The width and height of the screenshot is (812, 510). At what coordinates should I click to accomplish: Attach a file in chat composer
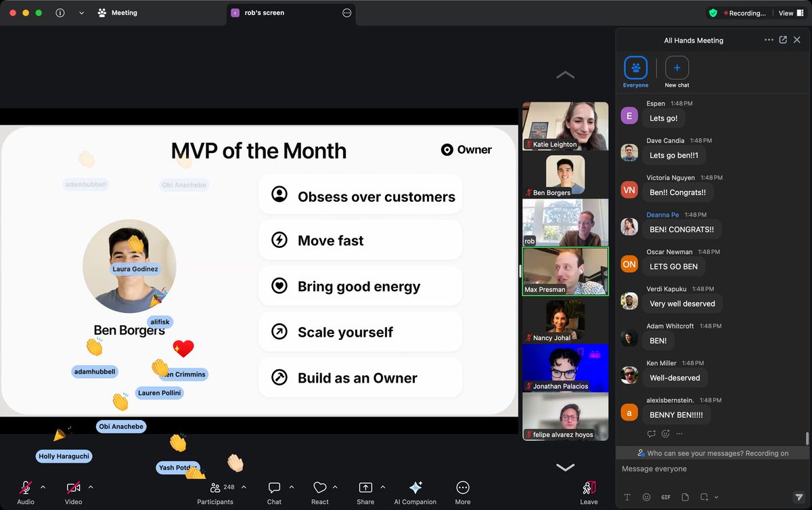pos(685,497)
